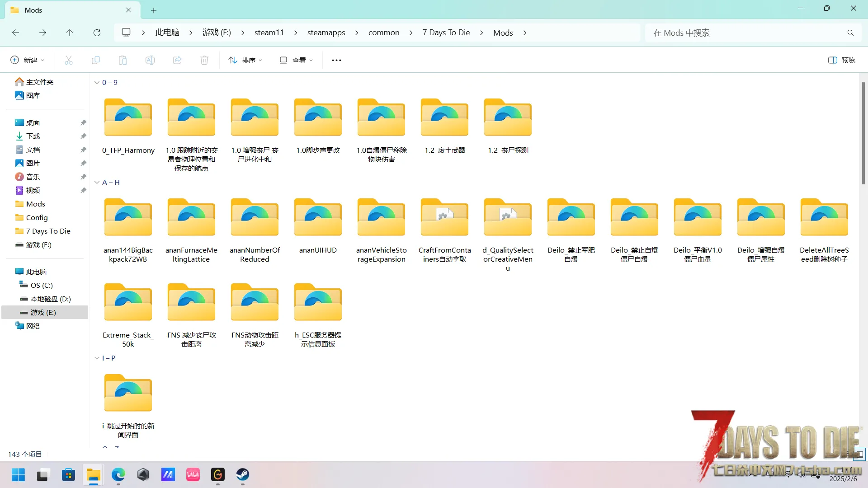Toggle the 预览 preview pane
This screenshot has width=868, height=488.
[x=842, y=60]
